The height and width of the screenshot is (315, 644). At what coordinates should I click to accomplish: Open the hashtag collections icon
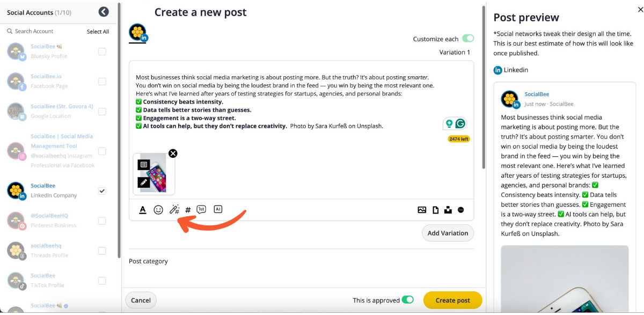click(188, 210)
